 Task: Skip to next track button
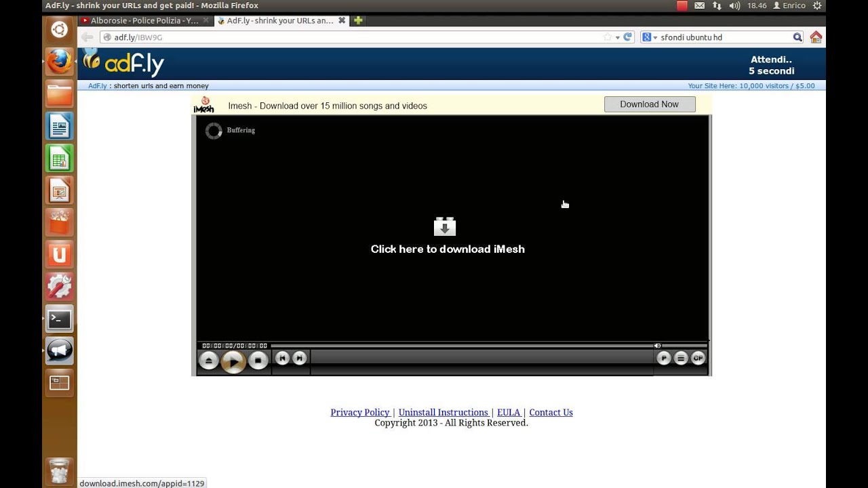(x=300, y=359)
